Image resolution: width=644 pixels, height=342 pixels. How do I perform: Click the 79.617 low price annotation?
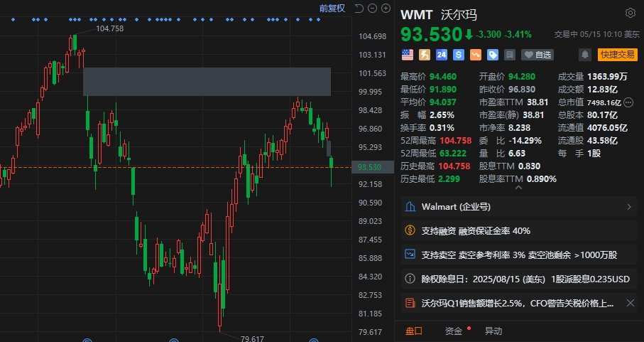coord(252,338)
